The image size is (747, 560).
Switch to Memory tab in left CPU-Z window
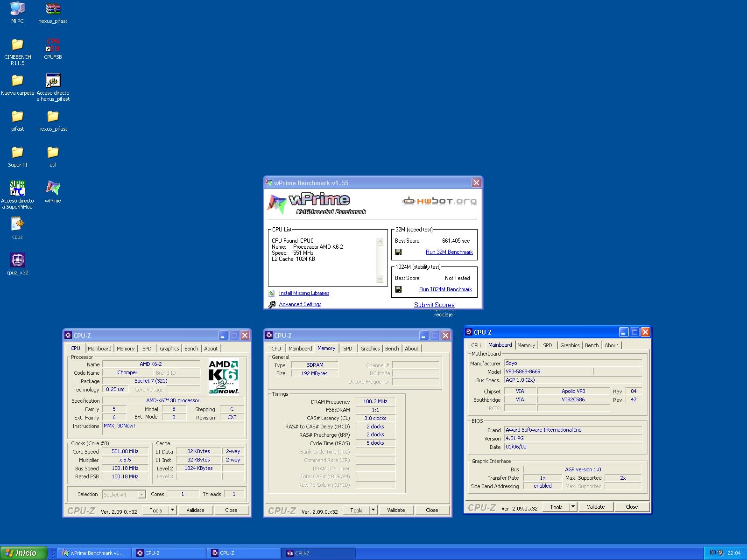126,349
